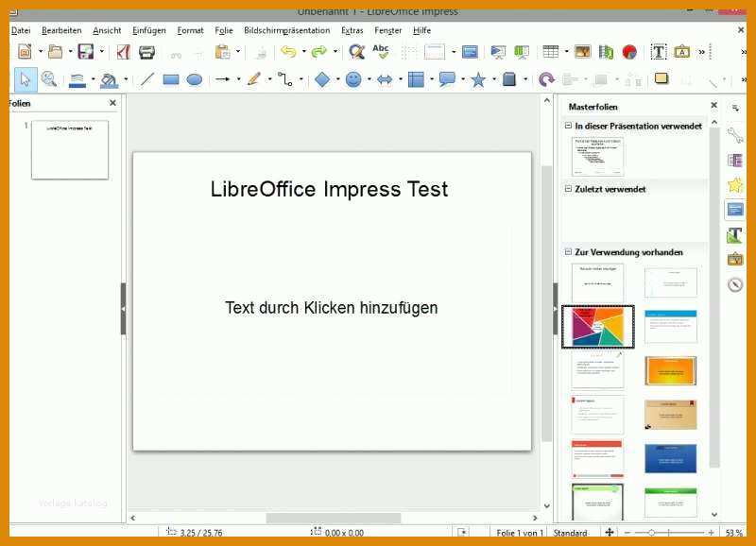Click the 'LibreOffice Impress Test' title text
This screenshot has height=546, width=756.
[329, 189]
